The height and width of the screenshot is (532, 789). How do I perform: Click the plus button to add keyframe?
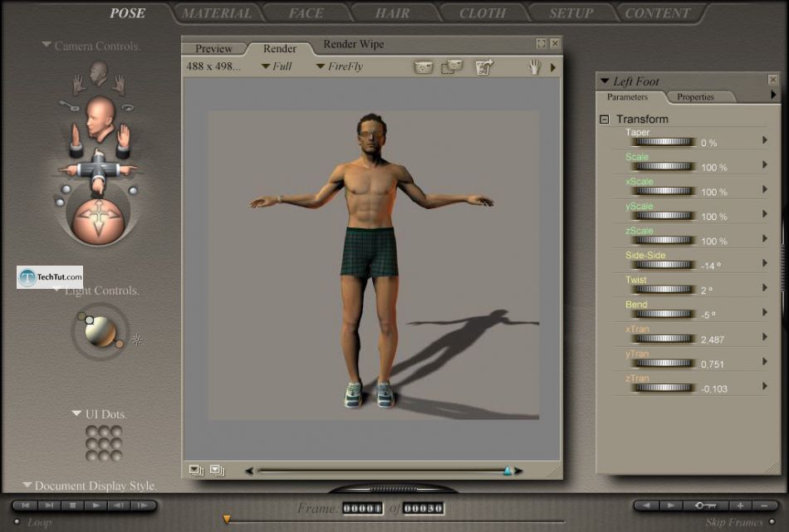(740, 505)
